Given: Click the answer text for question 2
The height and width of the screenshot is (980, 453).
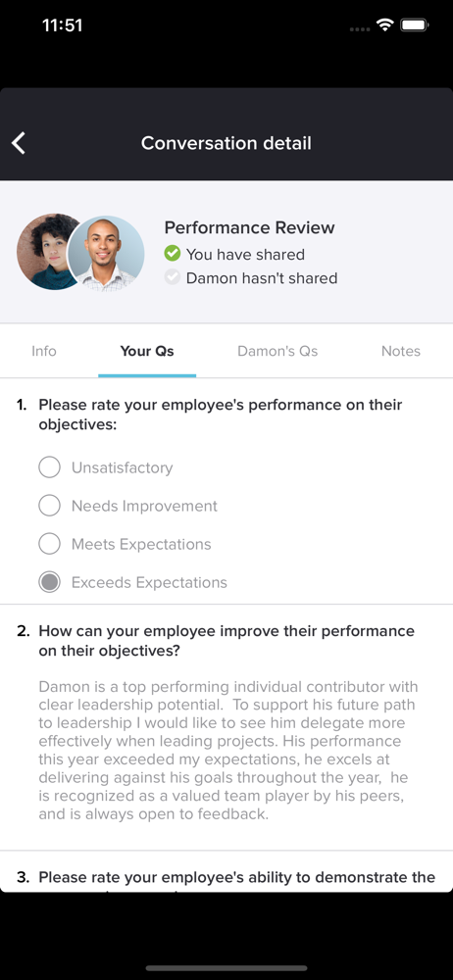Looking at the screenshot, I should pyautogui.click(x=227, y=750).
